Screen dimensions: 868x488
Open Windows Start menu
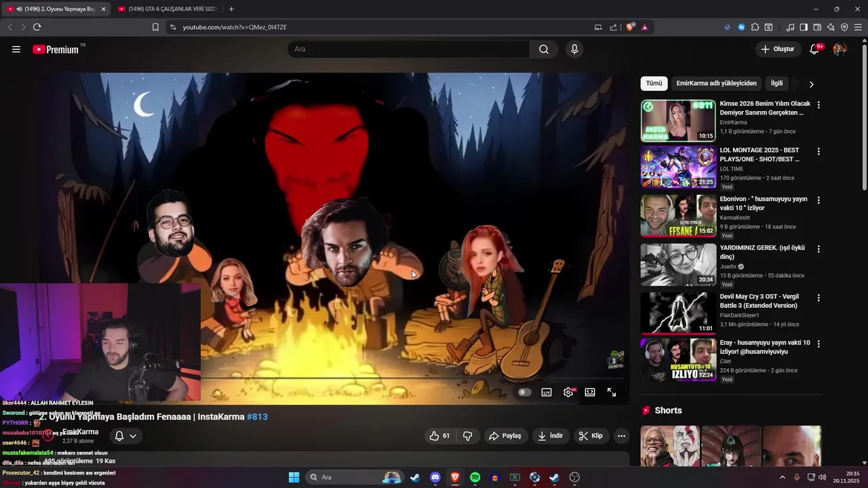294,477
